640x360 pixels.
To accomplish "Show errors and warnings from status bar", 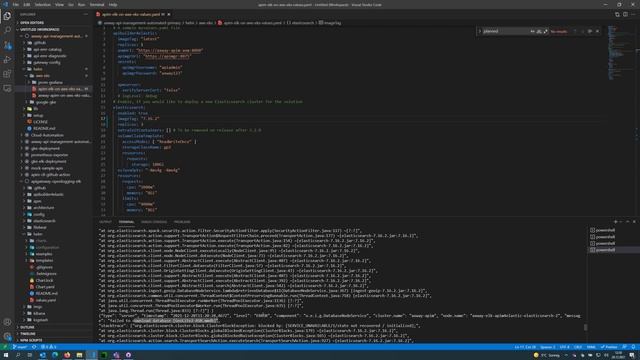I will [48, 347].
